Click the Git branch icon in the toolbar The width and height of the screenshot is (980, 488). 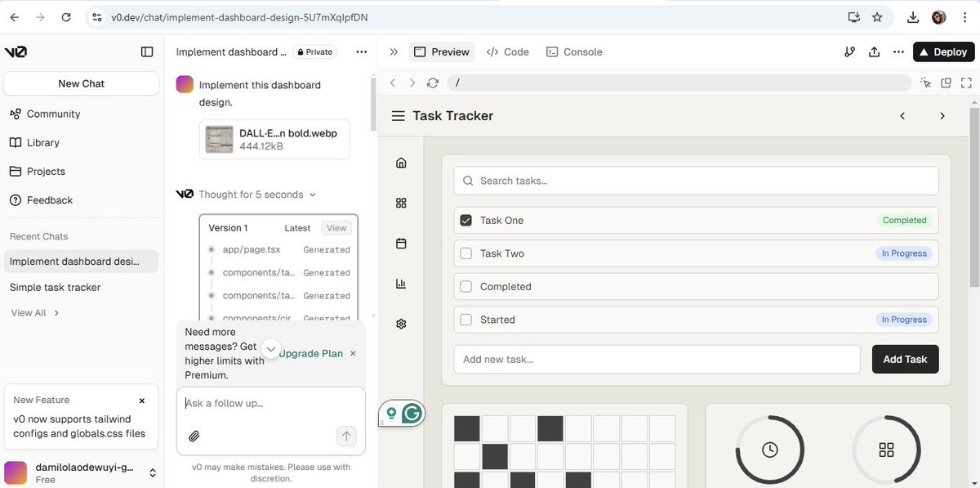[x=849, y=51]
